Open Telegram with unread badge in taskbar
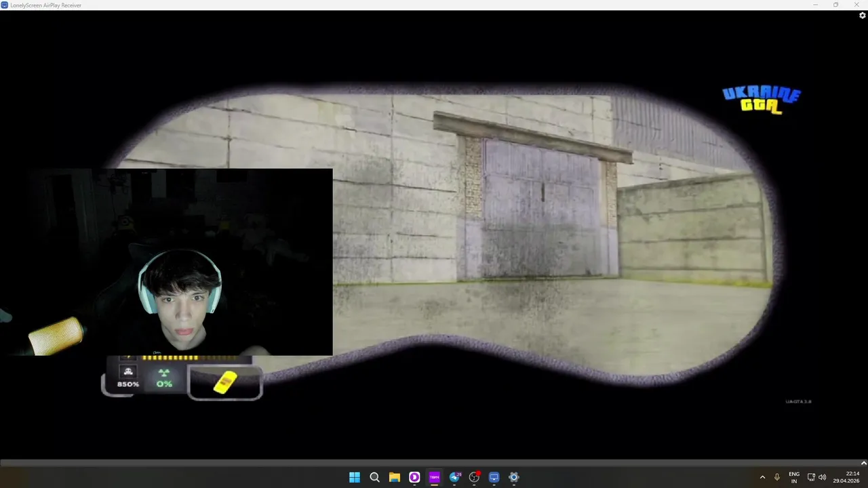This screenshot has height=488, width=868. [454, 477]
